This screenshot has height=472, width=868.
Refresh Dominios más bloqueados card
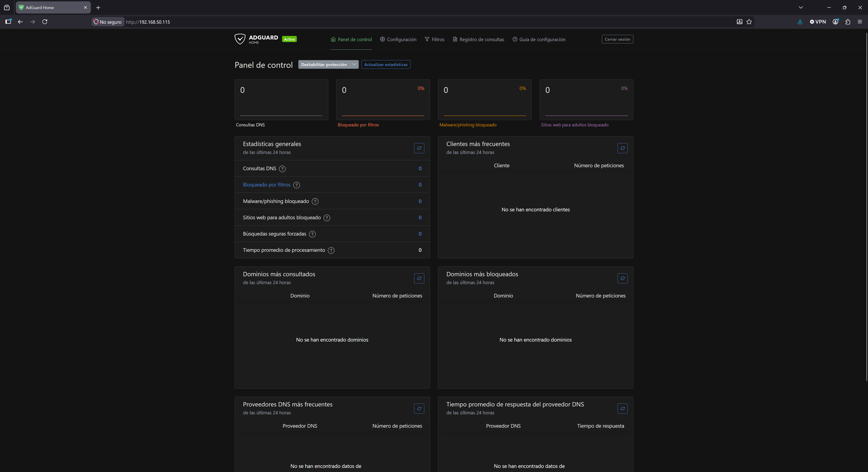pos(622,278)
